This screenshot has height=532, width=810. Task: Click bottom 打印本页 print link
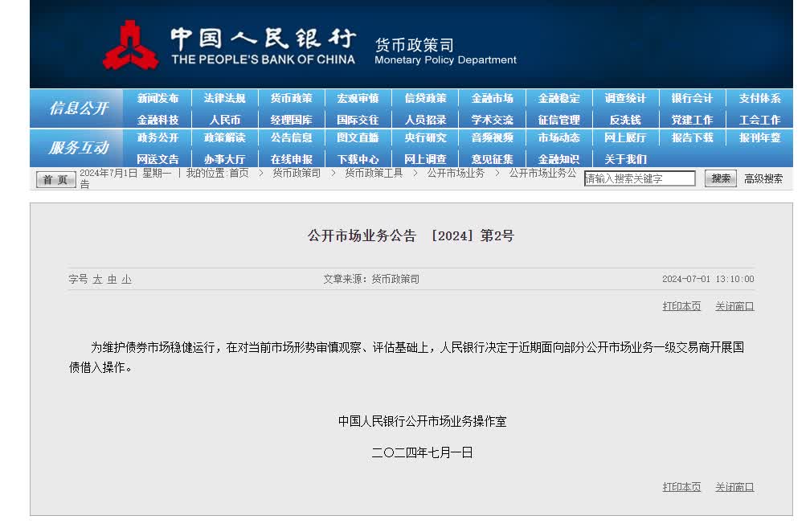[x=682, y=487]
